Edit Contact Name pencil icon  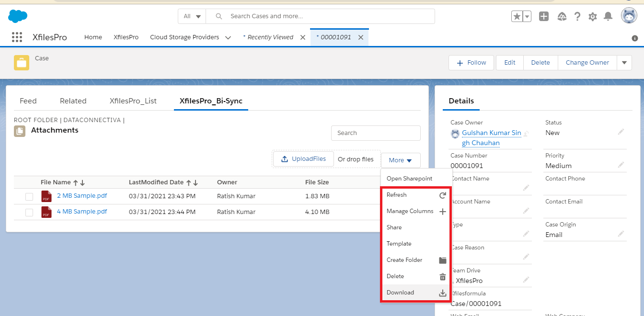[x=526, y=188]
